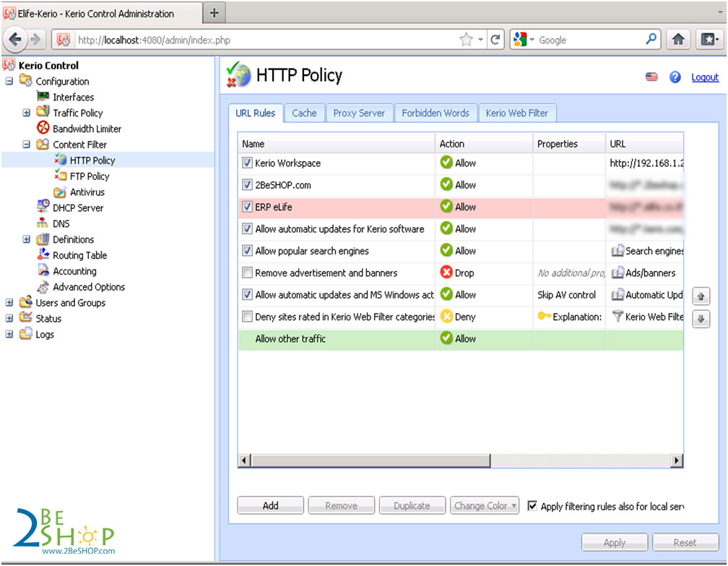Enable Remove advertisement and banners rule
Screen dimensions: 728x566
(248, 273)
